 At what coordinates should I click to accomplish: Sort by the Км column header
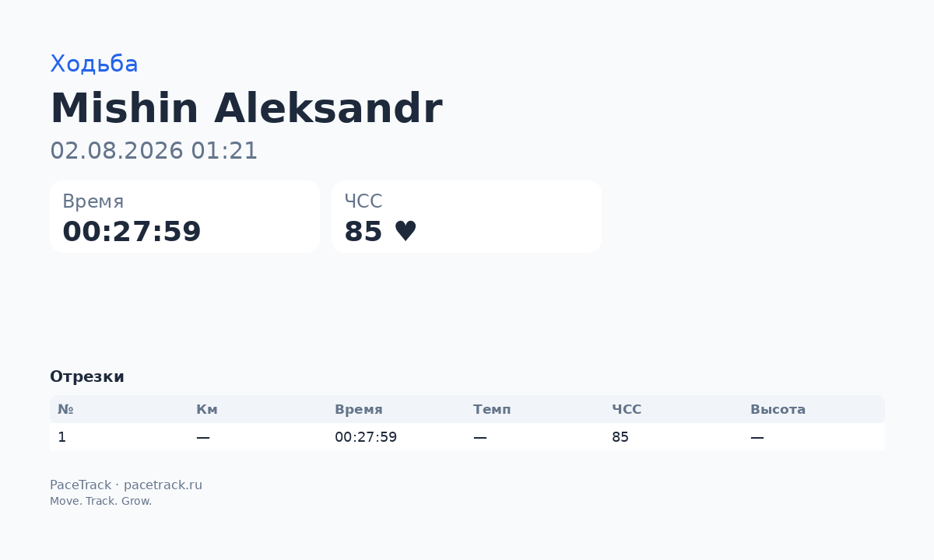[x=207, y=409]
